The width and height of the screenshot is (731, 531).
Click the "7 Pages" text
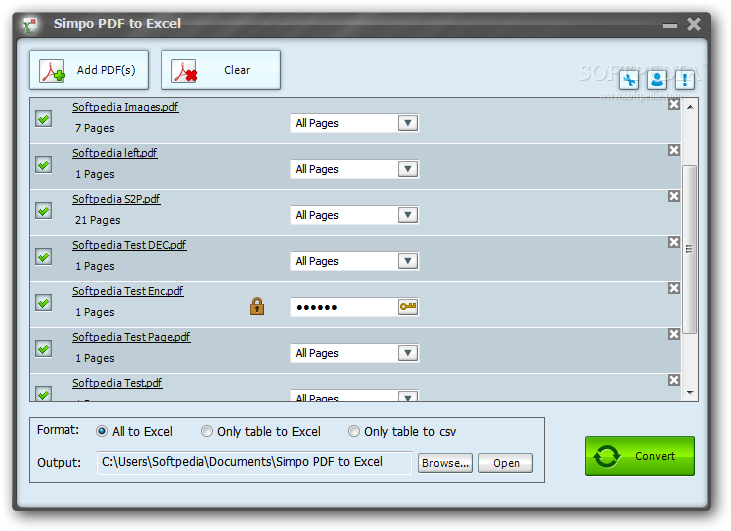(95, 128)
